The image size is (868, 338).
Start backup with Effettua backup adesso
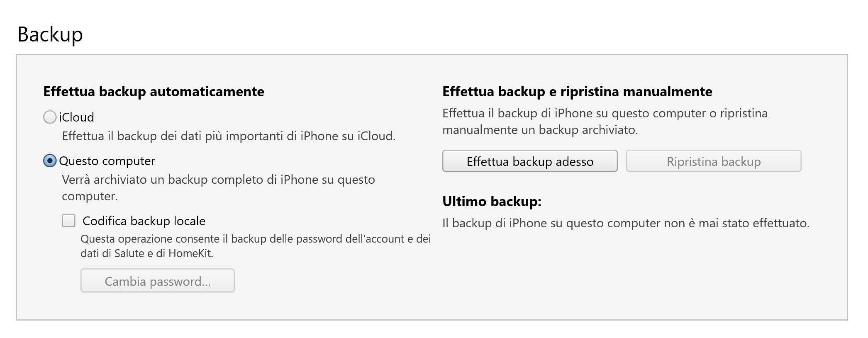point(530,161)
